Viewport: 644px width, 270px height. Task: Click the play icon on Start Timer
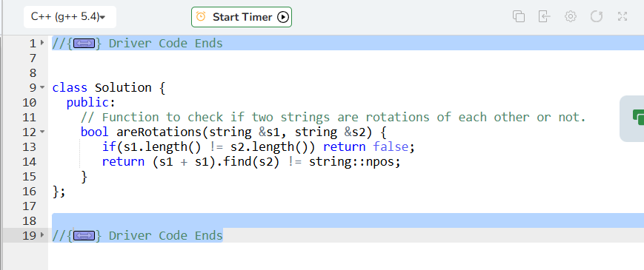[x=283, y=17]
